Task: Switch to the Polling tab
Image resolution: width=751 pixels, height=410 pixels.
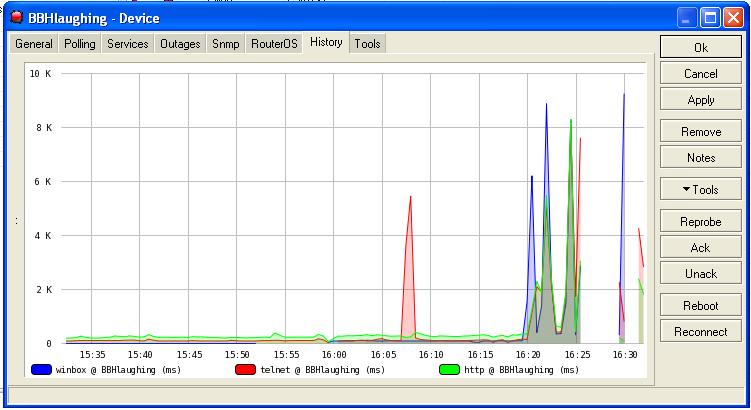Action: tap(80, 44)
